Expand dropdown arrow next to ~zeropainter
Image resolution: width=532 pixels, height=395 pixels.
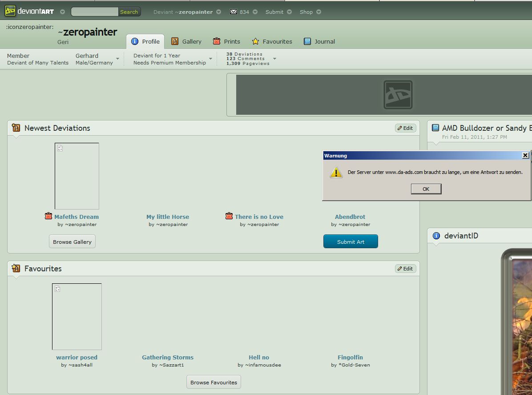(218, 12)
